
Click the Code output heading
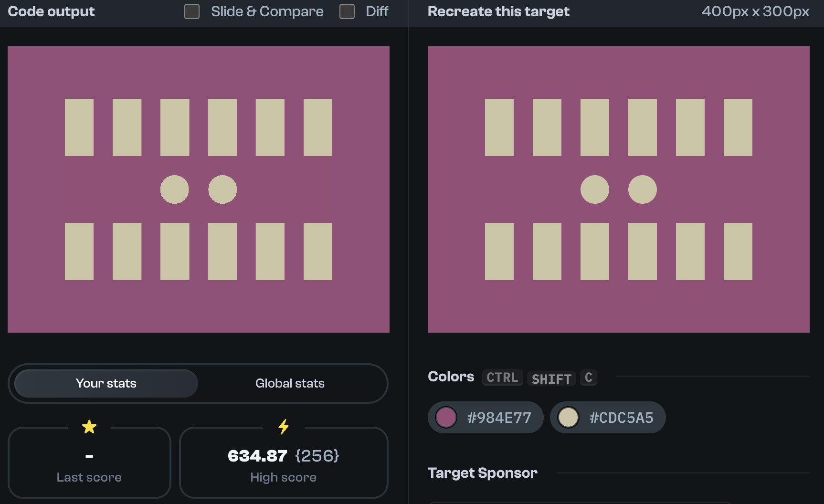pyautogui.click(x=51, y=11)
